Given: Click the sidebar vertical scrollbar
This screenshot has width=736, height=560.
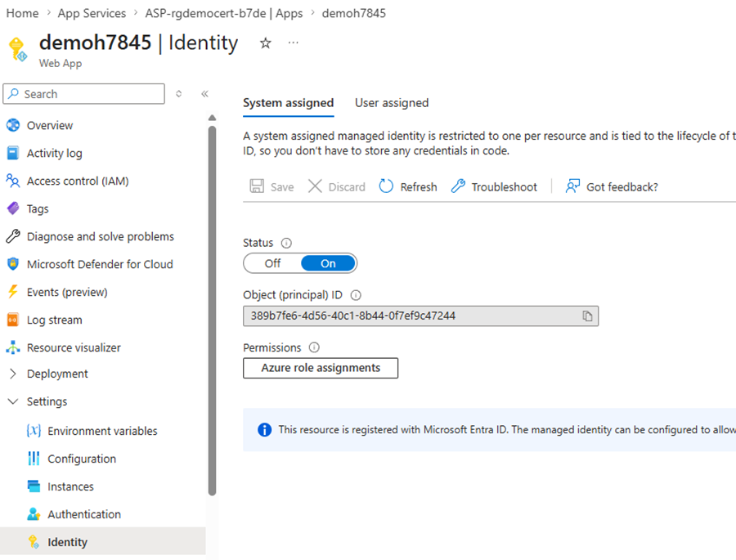Looking at the screenshot, I should coord(213,311).
